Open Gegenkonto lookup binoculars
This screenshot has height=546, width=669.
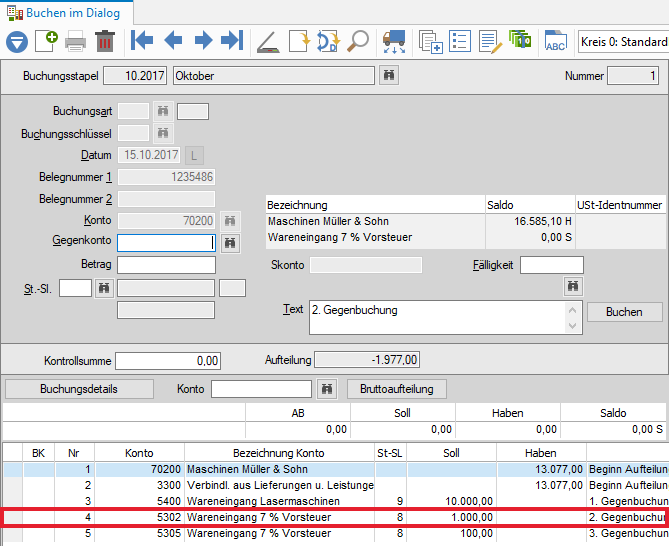pyautogui.click(x=230, y=243)
